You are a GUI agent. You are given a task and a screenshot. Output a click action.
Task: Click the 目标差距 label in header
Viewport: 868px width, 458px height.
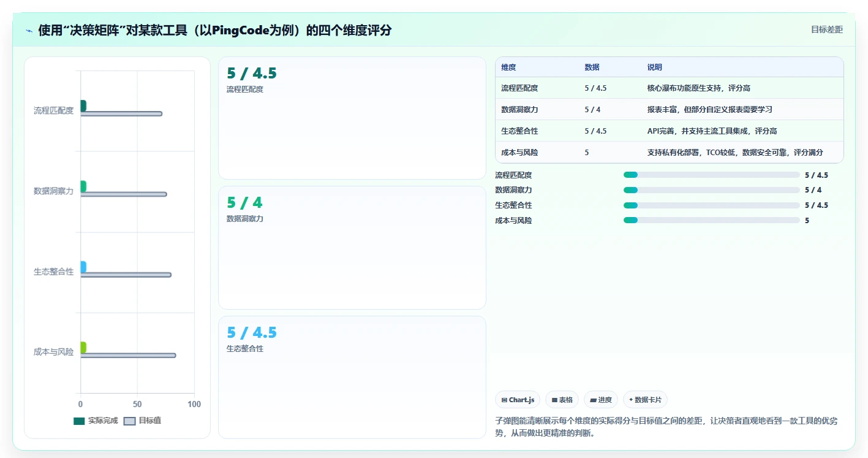827,29
